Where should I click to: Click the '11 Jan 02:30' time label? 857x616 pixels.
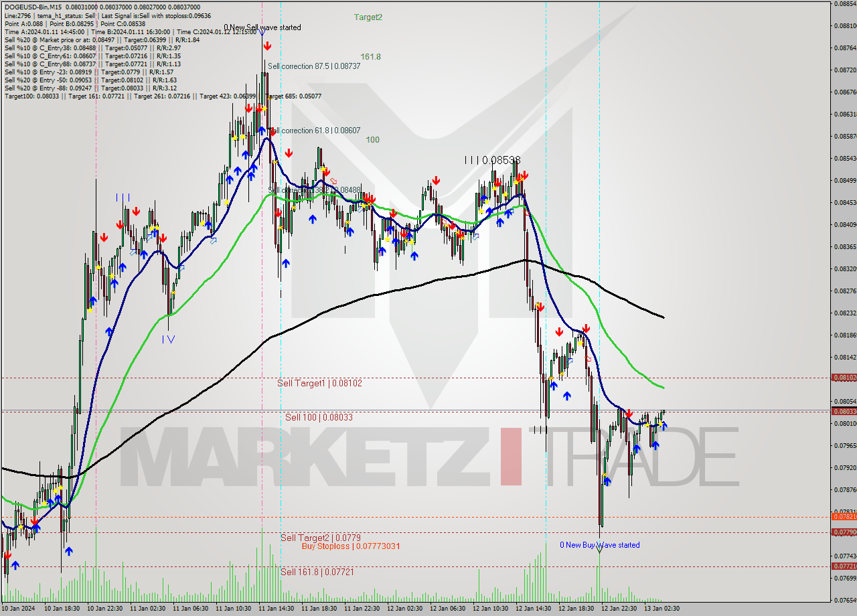[x=147, y=609]
